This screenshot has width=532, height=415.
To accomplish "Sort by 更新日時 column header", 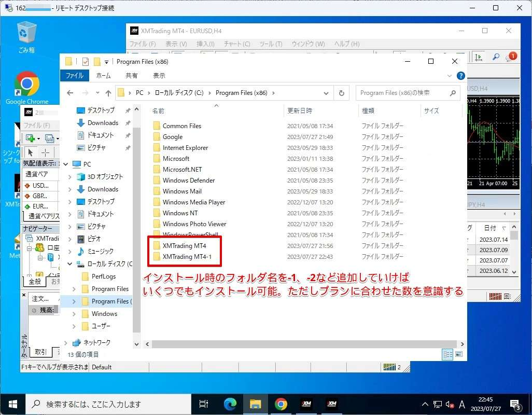I will pyautogui.click(x=299, y=110).
